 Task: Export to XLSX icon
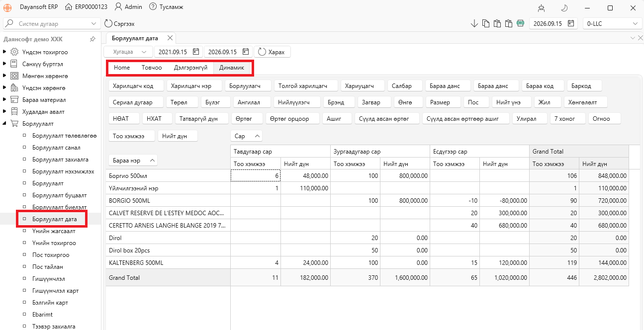(521, 23)
